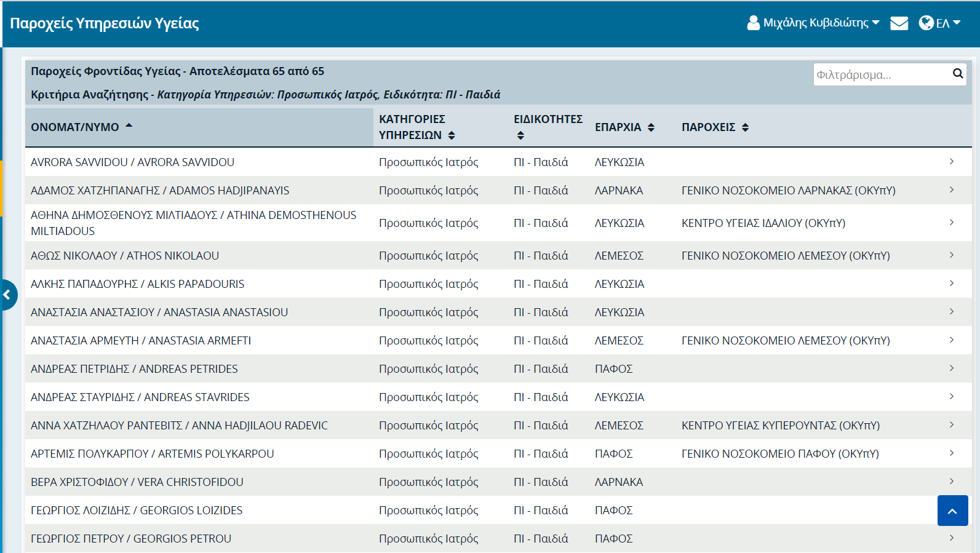Click ΛΑΡΝΑΚΑ district in VERA CHRISTOFIDOU row

(619, 482)
